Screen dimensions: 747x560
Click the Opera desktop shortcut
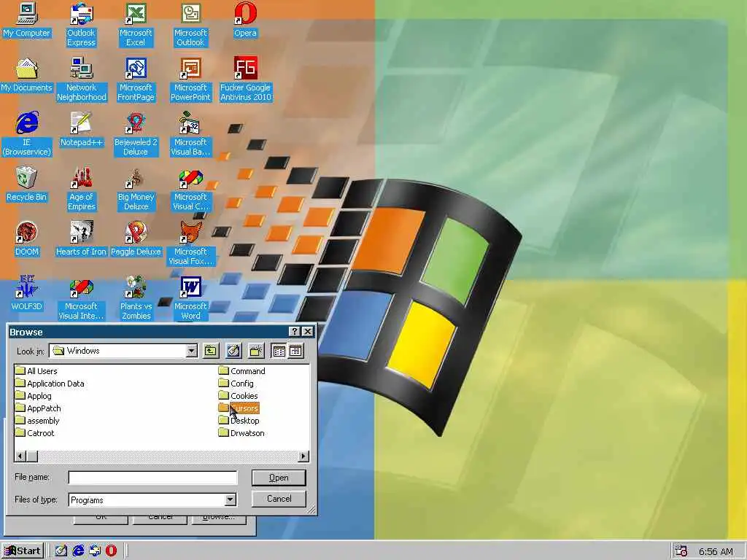coord(245,20)
